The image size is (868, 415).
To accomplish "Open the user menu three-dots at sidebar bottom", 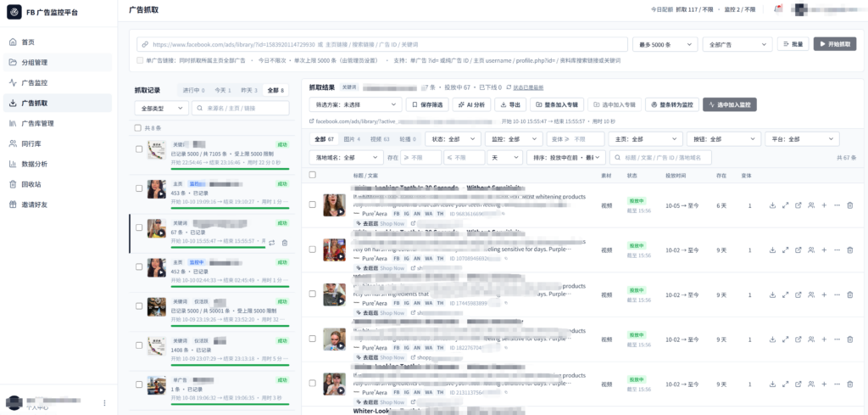I will [104, 403].
